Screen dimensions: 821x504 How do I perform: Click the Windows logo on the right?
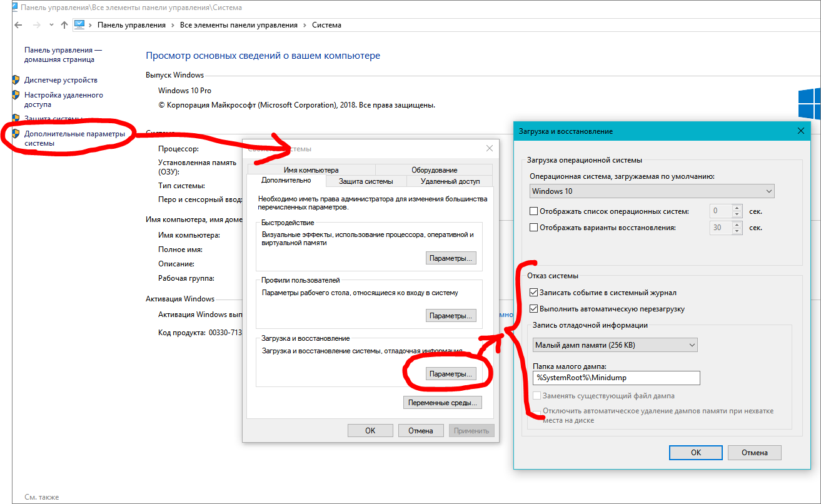click(x=809, y=103)
